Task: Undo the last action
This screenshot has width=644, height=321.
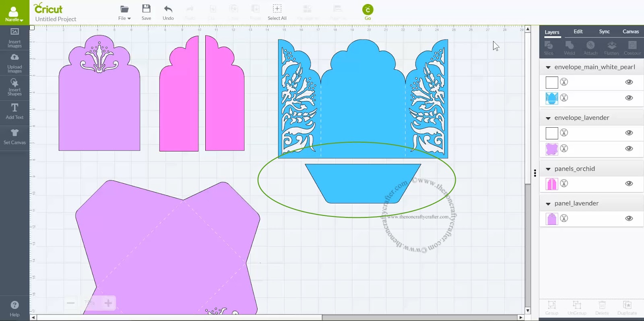Action: [x=168, y=12]
